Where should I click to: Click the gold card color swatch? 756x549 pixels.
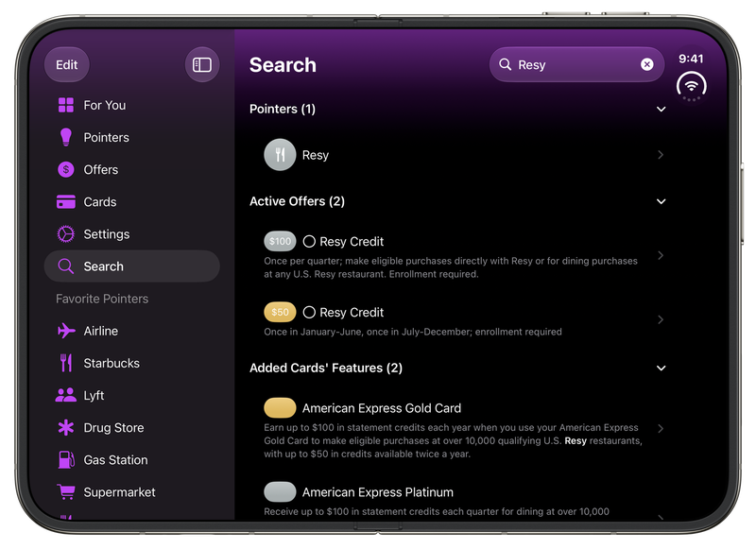click(x=280, y=408)
